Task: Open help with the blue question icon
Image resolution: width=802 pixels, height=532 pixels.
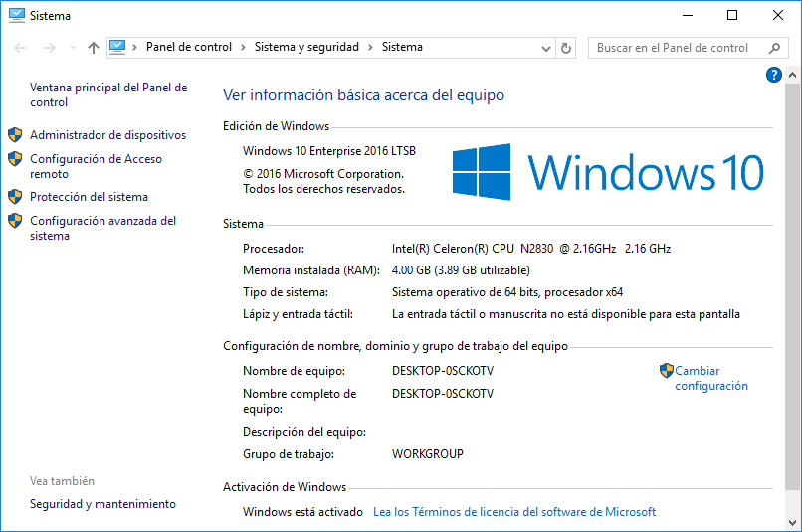Action: point(774,75)
